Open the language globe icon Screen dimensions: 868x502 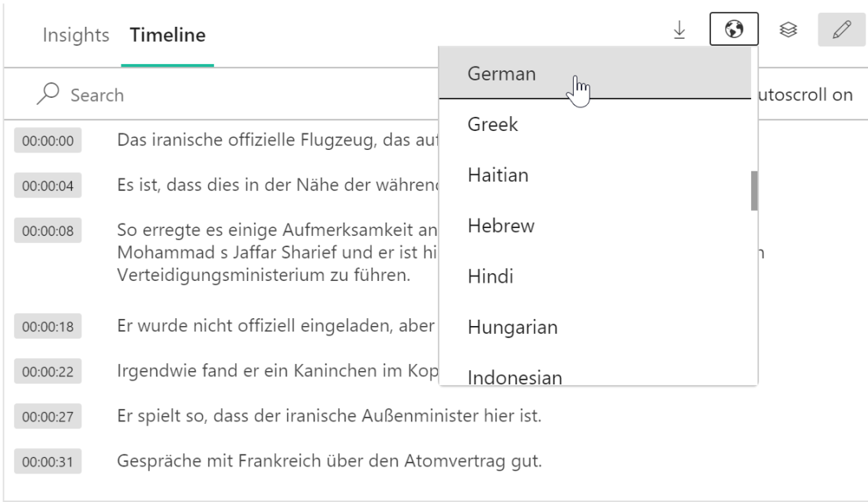[x=734, y=30]
